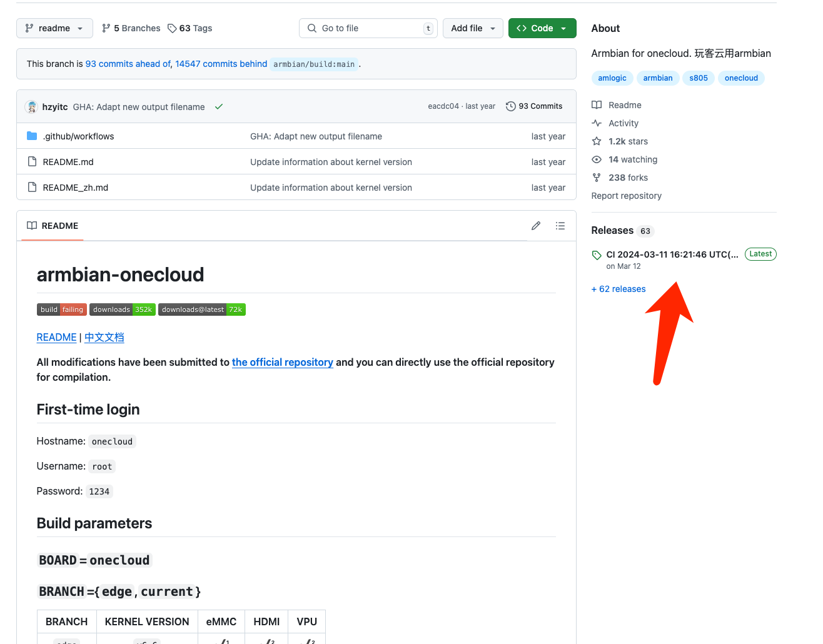The width and height of the screenshot is (823, 644).
Task: Open the 93 Commits history link
Action: (x=534, y=106)
